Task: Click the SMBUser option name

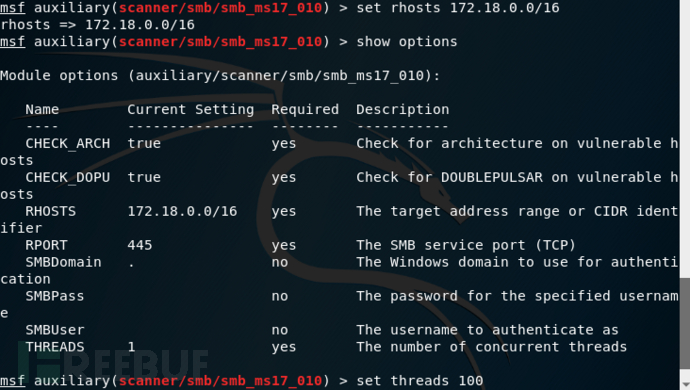Action: pyautogui.click(x=55, y=330)
